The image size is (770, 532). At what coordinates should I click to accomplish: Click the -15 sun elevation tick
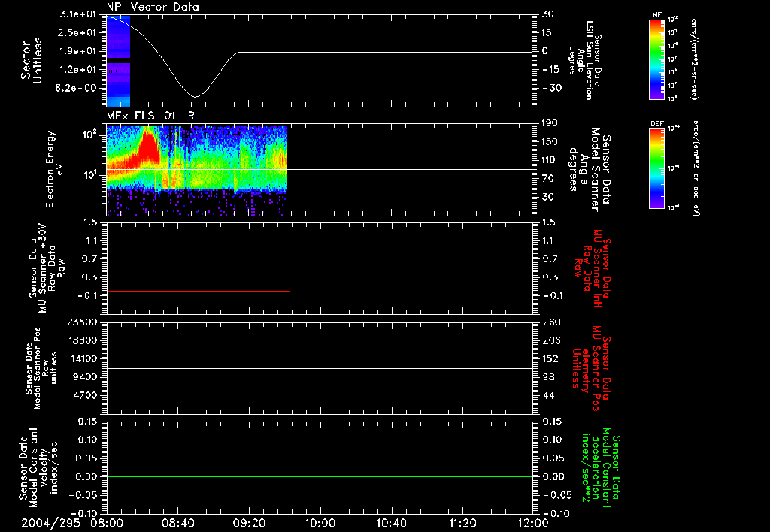[x=550, y=70]
